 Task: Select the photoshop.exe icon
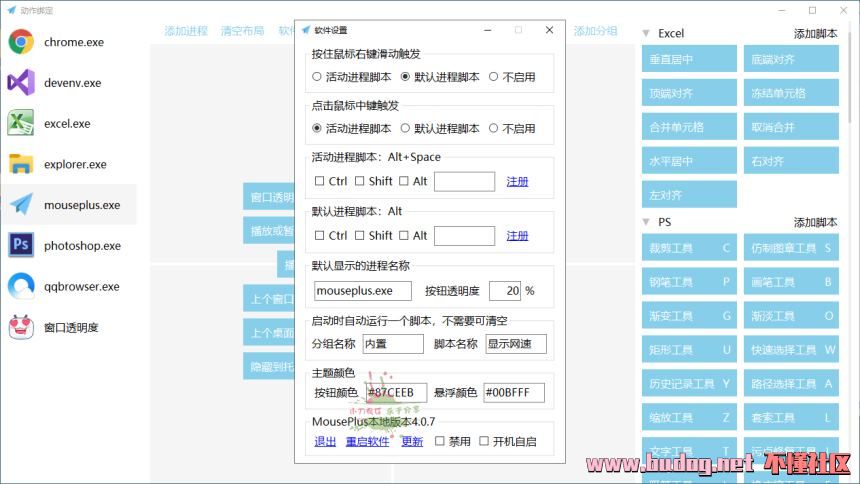[21, 246]
